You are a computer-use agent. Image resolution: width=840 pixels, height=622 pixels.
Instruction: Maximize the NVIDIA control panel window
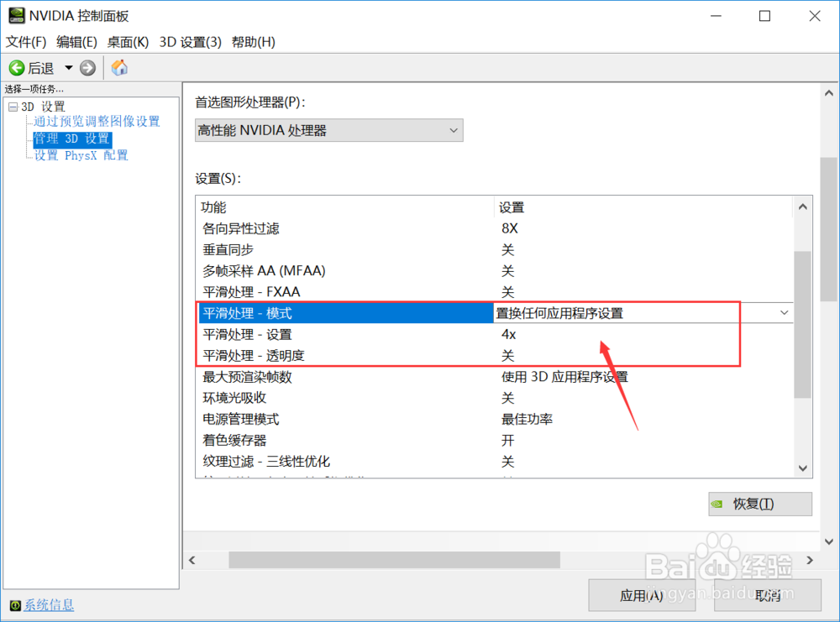click(764, 16)
